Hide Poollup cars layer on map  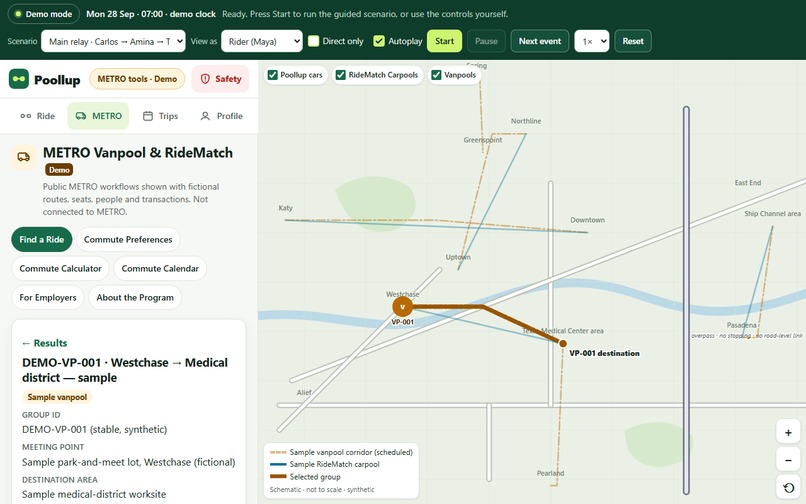(x=272, y=75)
